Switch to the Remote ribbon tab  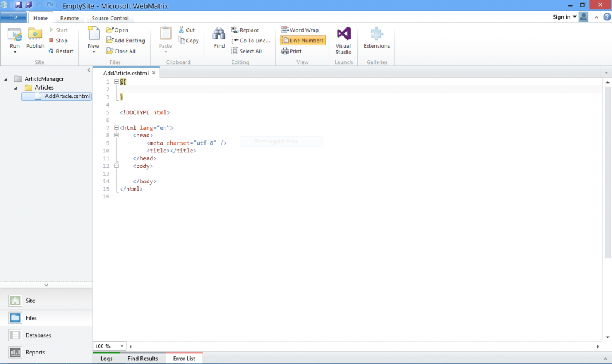point(69,17)
